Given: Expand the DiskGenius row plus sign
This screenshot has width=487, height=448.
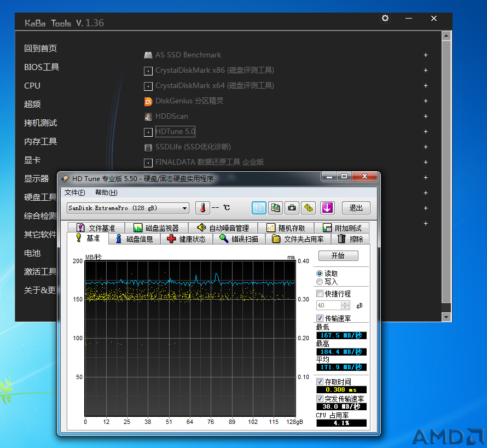Looking at the screenshot, I should (426, 101).
